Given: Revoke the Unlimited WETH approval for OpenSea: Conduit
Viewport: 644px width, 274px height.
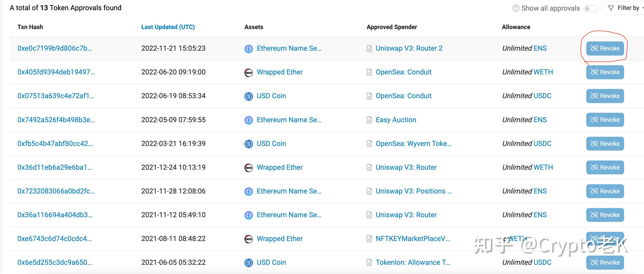Looking at the screenshot, I should point(605,72).
